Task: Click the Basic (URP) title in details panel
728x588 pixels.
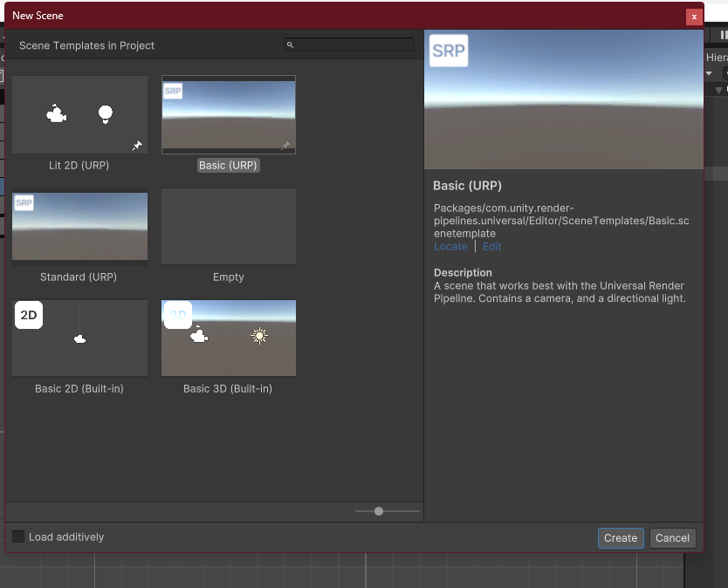Action: [467, 186]
